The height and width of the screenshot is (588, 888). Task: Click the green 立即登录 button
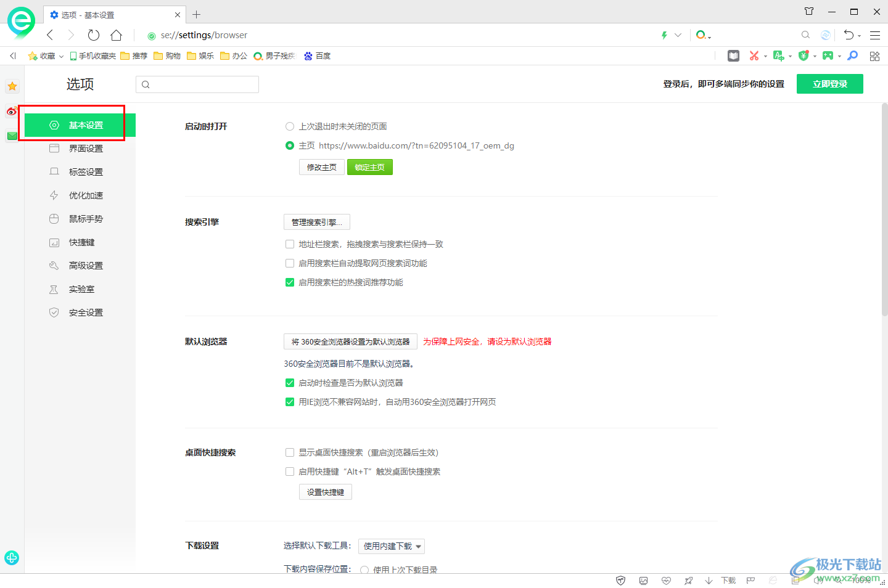pos(830,84)
